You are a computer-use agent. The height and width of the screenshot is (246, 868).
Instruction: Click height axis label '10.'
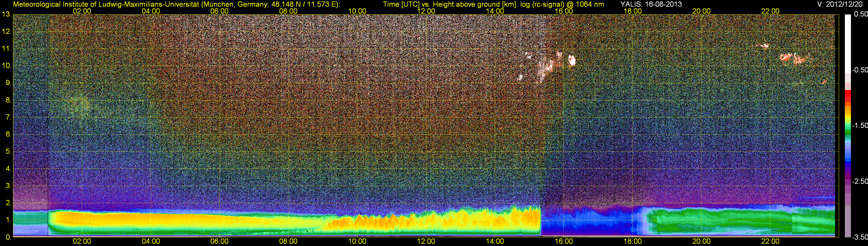(x=7, y=66)
